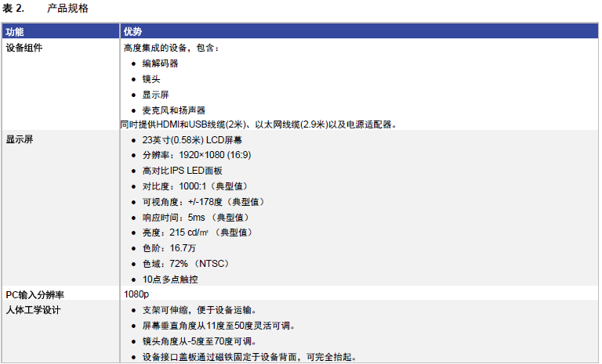Click the 设备组件 row label
This screenshot has width=602, height=364.
click(x=24, y=48)
